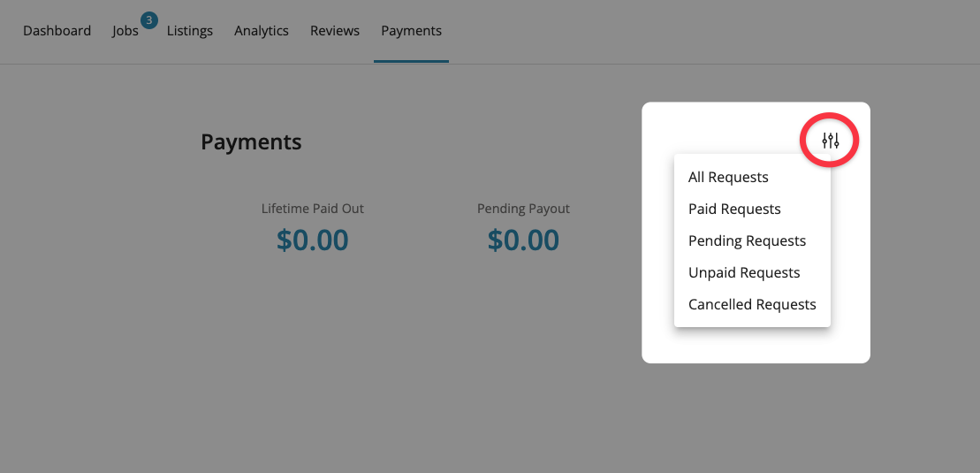
Task: Go to the Dashboard tab
Action: pos(57,31)
